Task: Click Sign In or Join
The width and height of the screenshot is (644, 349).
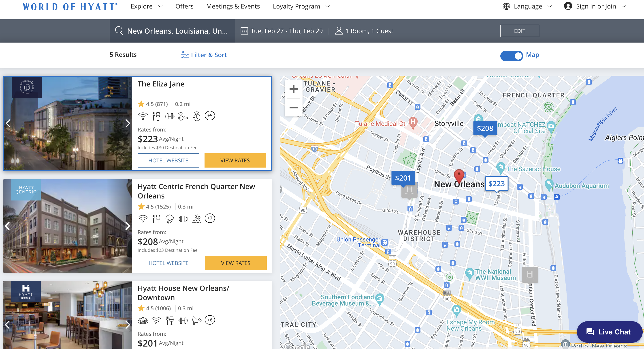Action: pos(596,6)
